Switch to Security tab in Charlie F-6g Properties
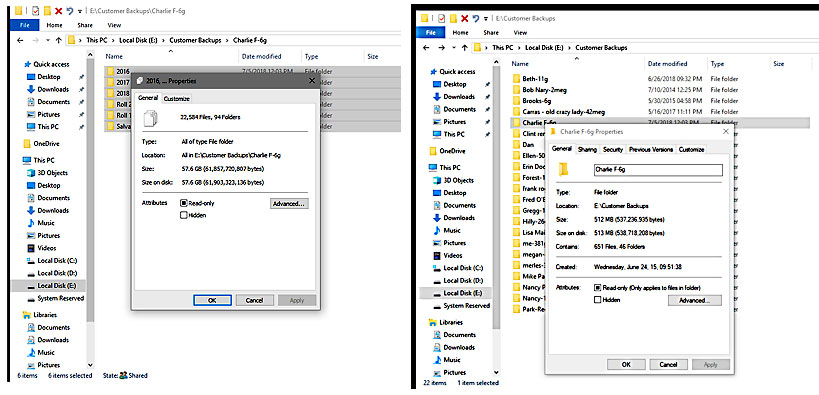This screenshot has height=395, width=819. (613, 149)
